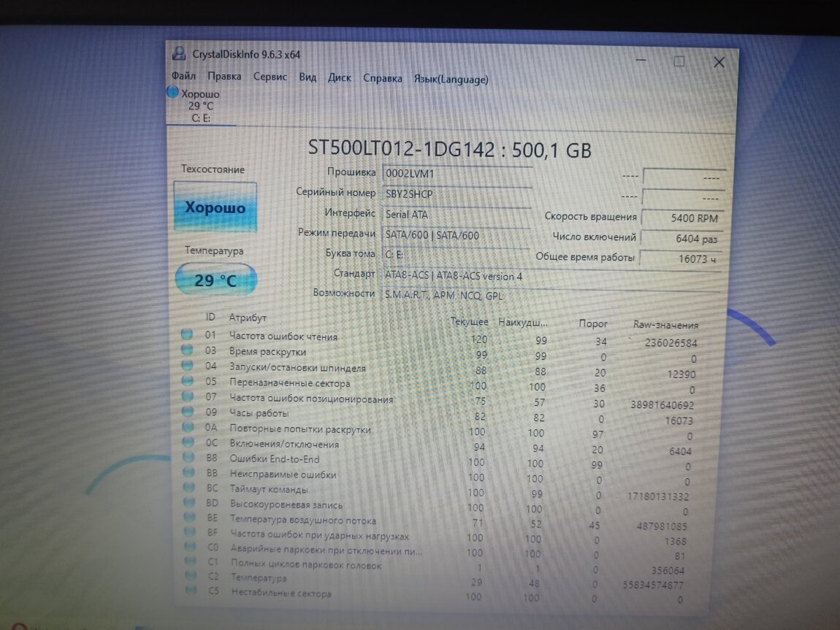The width and height of the screenshot is (840, 630).
Task: Click the Хорошо health status button
Action: [x=215, y=207]
